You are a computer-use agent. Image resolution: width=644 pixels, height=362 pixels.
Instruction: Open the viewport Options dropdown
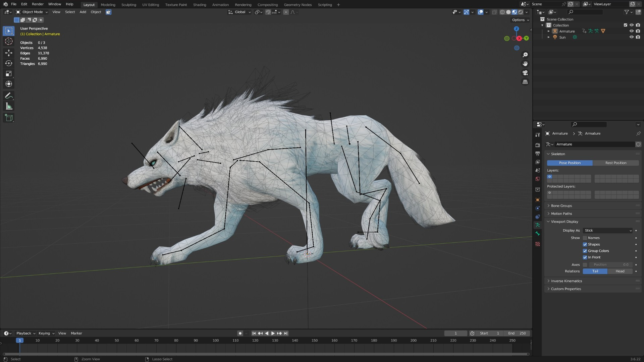click(x=521, y=20)
